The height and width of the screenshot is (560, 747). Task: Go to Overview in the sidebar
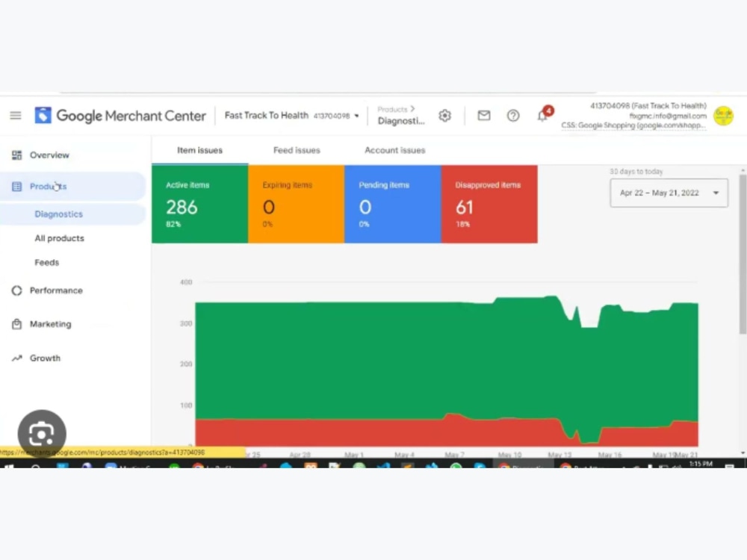pos(49,155)
